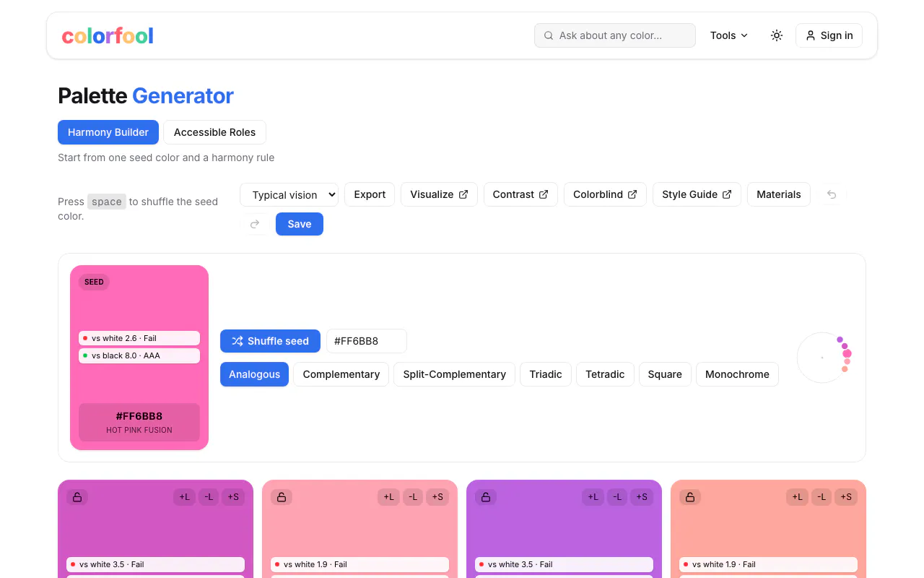
Task: Select Tetradic harmony rule
Action: click(605, 374)
